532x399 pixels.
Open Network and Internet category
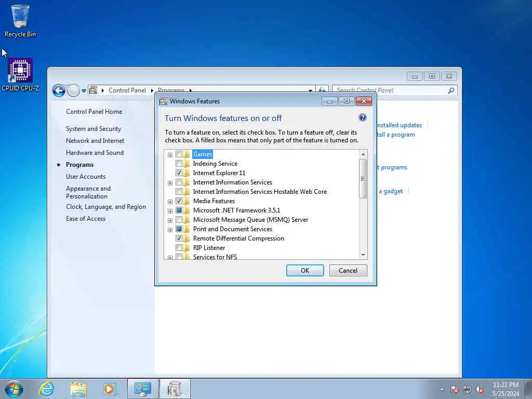95,141
